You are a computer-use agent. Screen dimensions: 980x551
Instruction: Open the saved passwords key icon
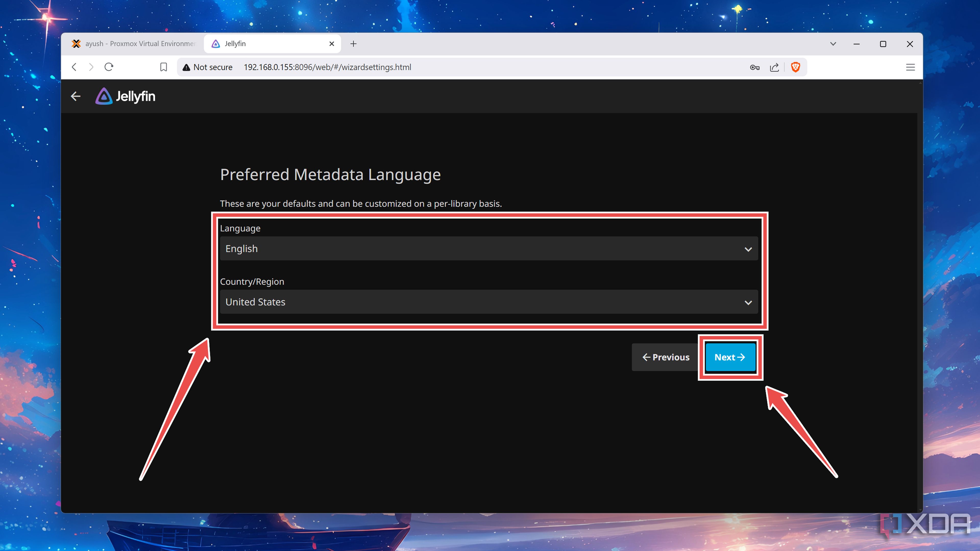pos(755,67)
